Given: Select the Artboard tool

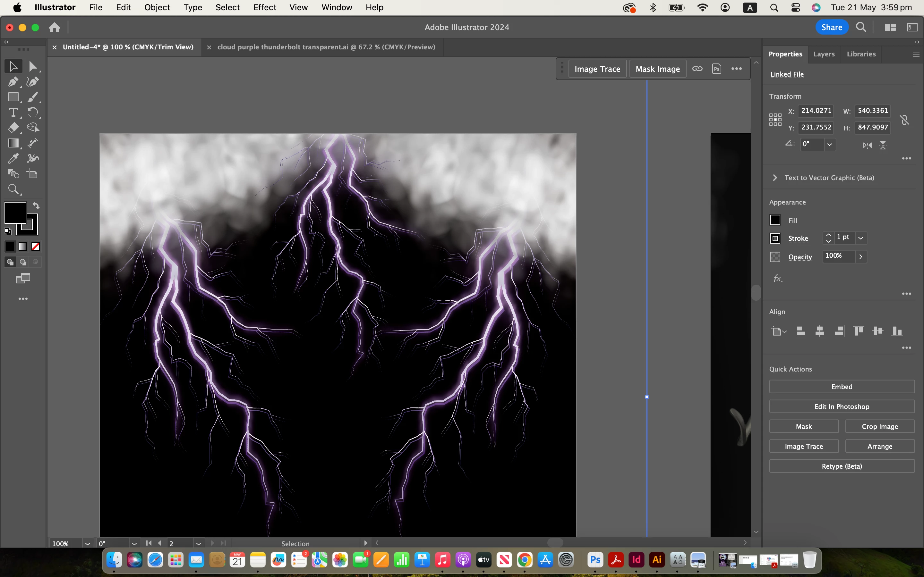Looking at the screenshot, I should coord(33,174).
